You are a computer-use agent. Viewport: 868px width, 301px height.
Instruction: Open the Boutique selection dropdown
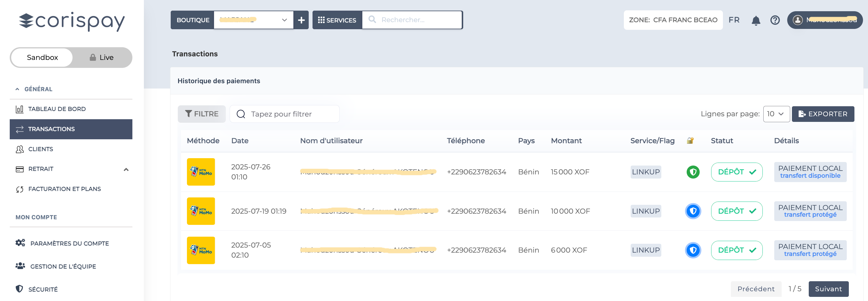point(253,20)
